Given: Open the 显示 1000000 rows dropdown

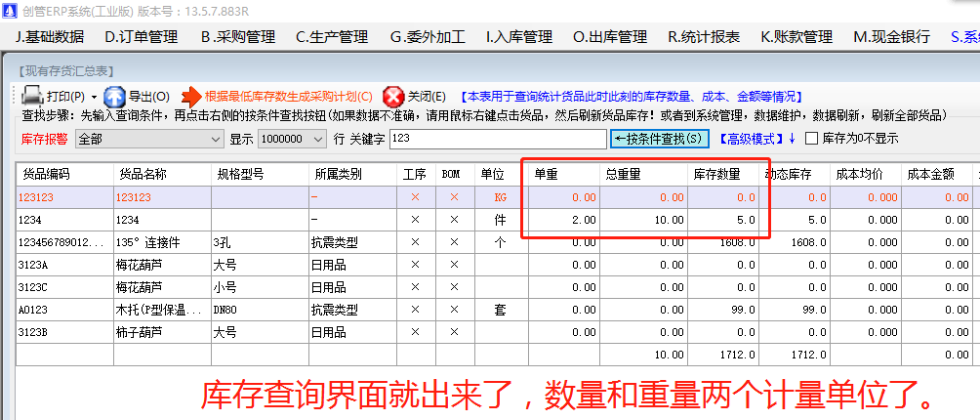Looking at the screenshot, I should (x=317, y=140).
